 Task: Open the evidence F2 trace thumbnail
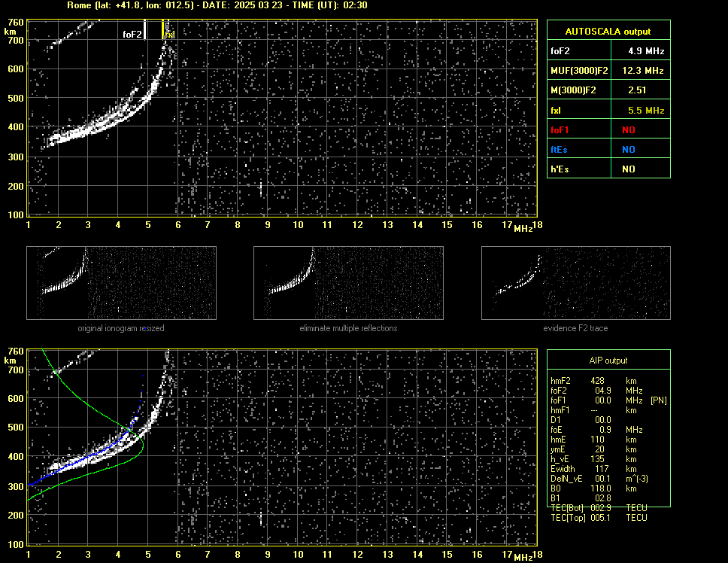tap(576, 283)
